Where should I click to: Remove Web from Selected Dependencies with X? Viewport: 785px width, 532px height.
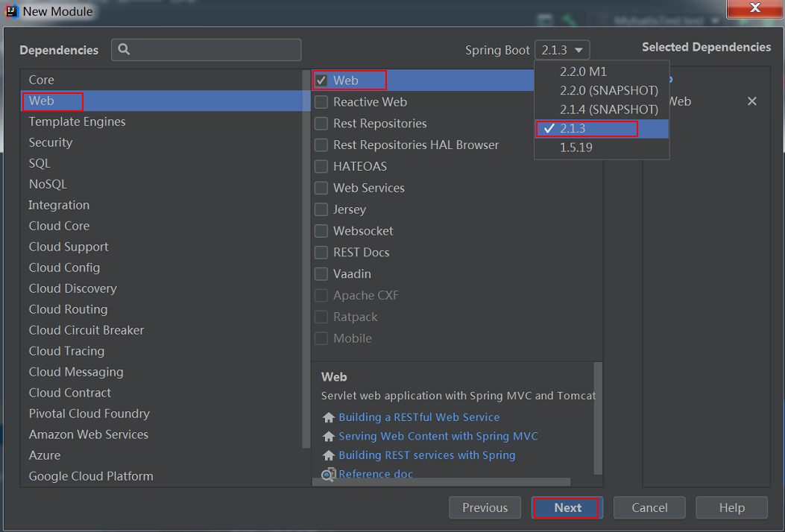point(751,101)
